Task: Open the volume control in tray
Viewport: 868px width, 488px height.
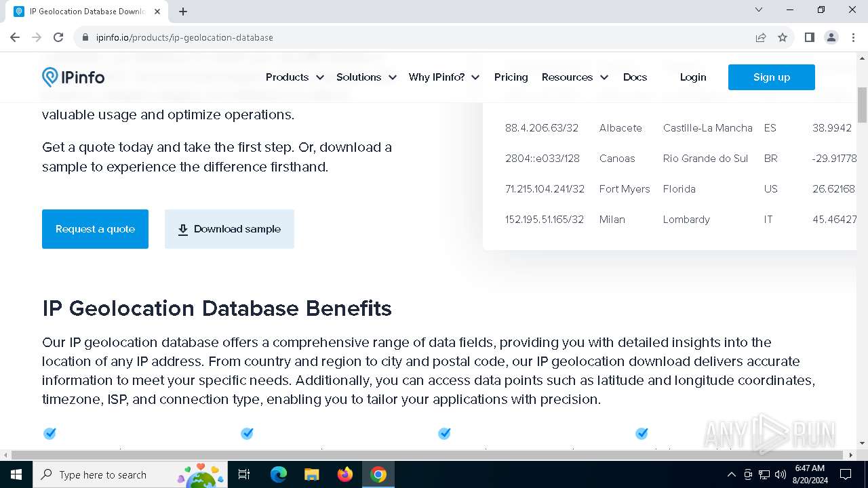Action: [x=780, y=474]
